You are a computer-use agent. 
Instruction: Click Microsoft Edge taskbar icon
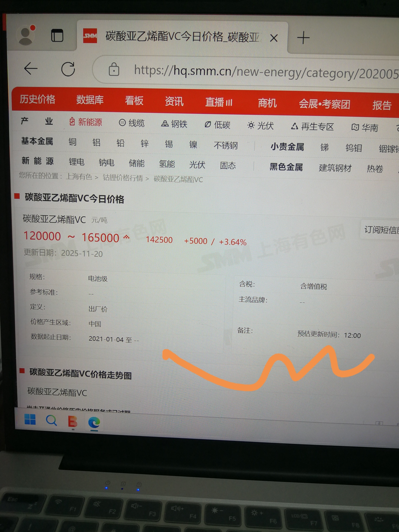[94, 422]
